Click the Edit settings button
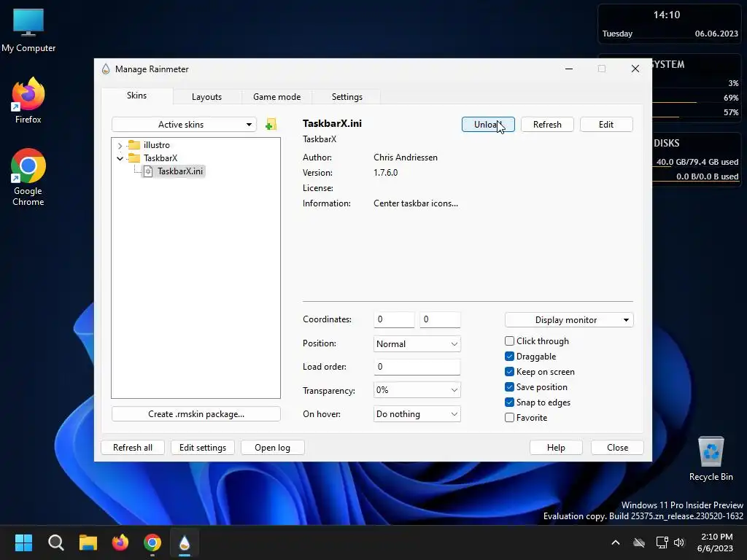Viewport: 747px width, 560px height. click(x=203, y=447)
